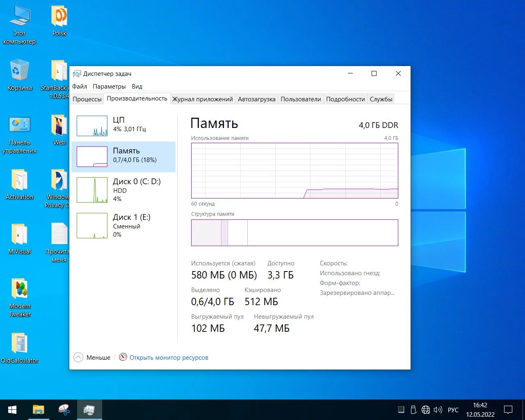Switch to the Процессы tab
The width and height of the screenshot is (525, 420).
pyautogui.click(x=87, y=99)
